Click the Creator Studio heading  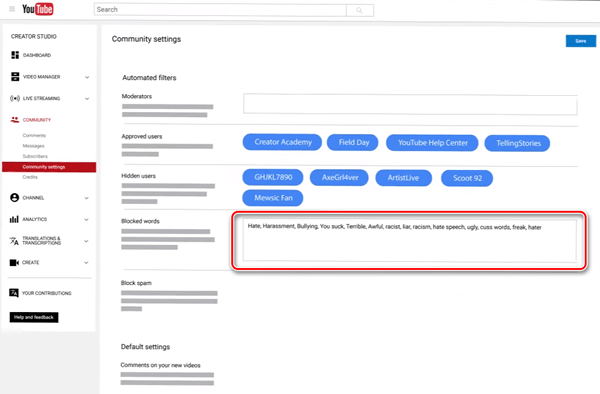[x=34, y=36]
